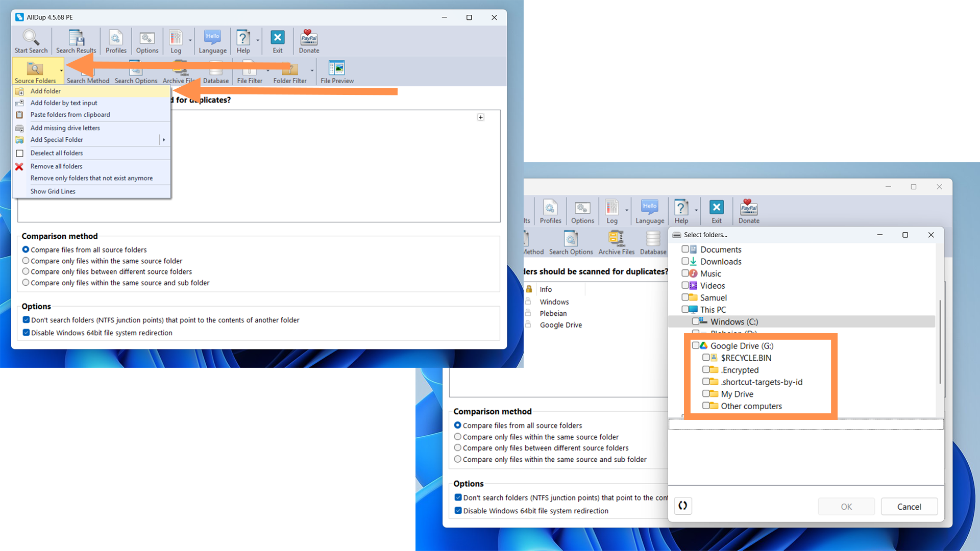Choose Add folder by text input
The width and height of the screenshot is (980, 551).
(x=64, y=103)
